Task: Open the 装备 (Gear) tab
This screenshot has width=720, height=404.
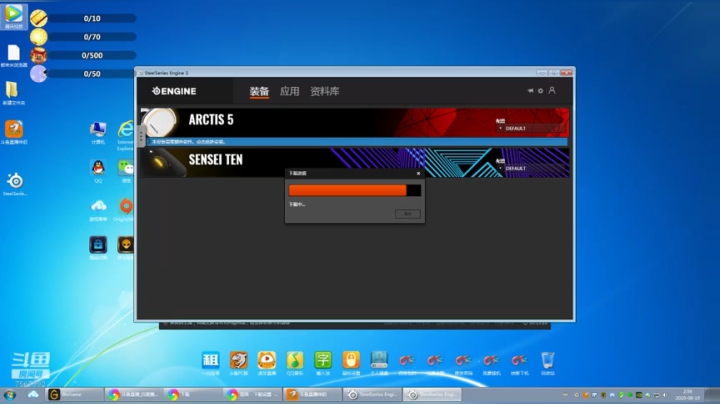Action: (259, 91)
